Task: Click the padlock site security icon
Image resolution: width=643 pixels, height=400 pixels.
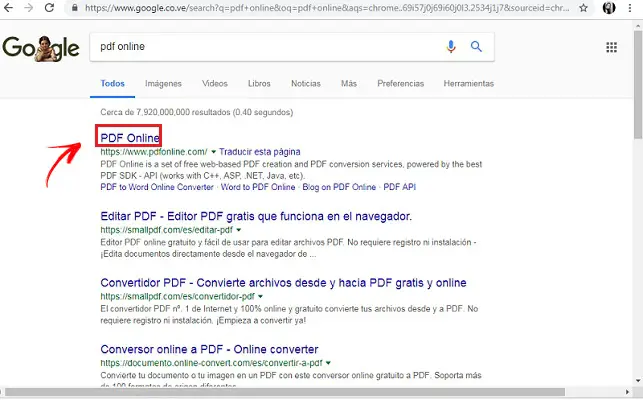Action: pyautogui.click(x=75, y=8)
